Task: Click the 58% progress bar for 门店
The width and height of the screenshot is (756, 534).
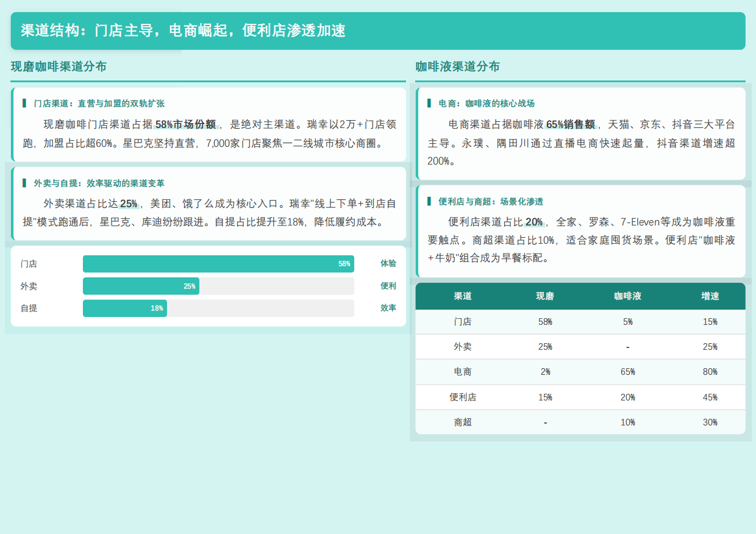Action: pyautogui.click(x=217, y=263)
